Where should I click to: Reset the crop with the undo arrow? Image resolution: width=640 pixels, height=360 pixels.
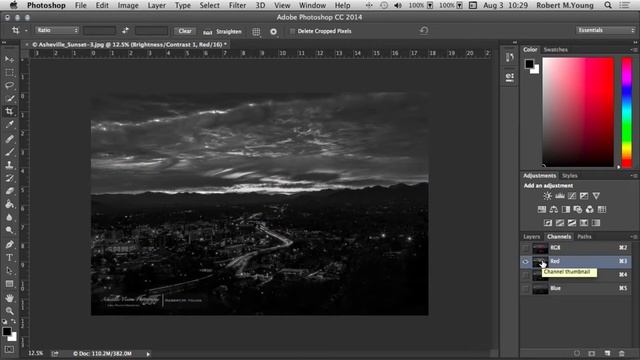tap(424, 31)
